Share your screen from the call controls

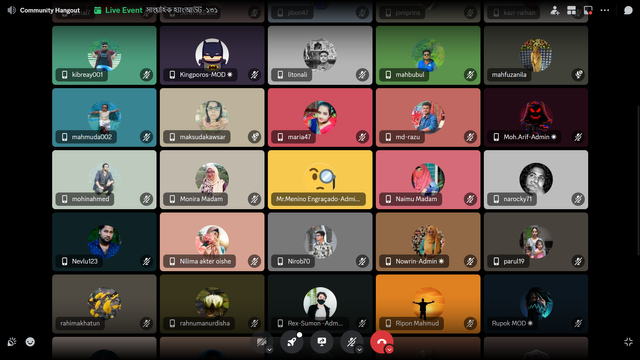pos(322,342)
